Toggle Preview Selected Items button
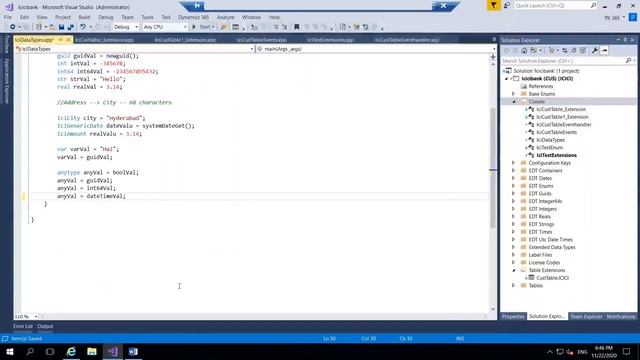This screenshot has height=360, width=640. click(604, 51)
